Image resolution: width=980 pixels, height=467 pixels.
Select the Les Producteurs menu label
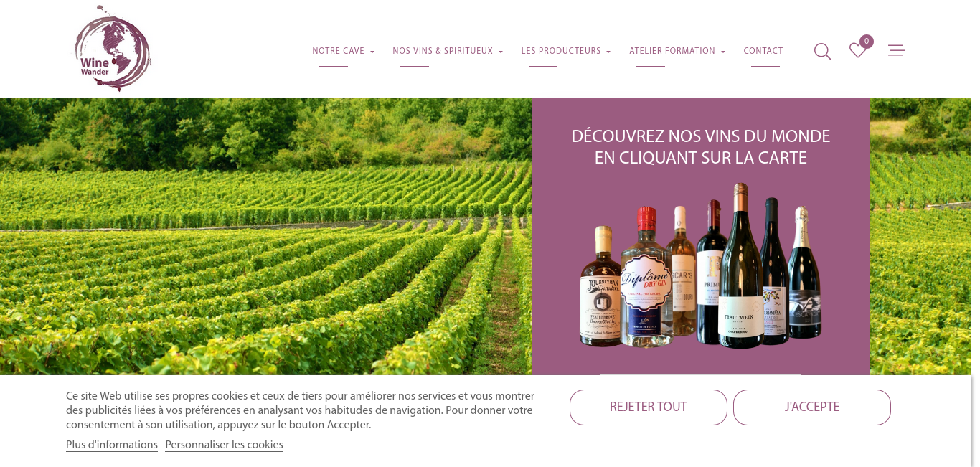coord(561,51)
